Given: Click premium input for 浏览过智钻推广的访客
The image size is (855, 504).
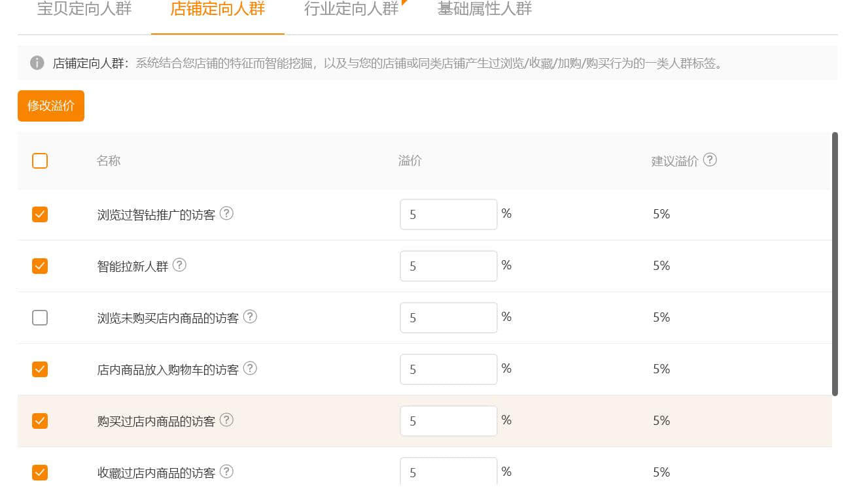Looking at the screenshot, I should pos(448,214).
